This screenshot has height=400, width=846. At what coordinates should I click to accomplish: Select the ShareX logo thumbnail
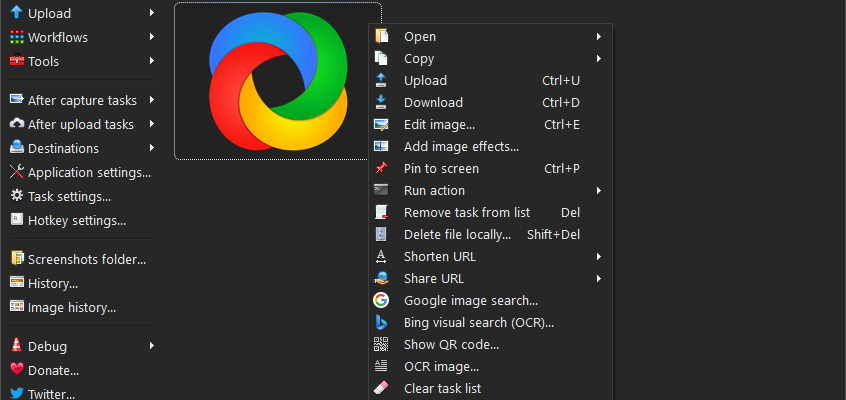click(x=277, y=81)
